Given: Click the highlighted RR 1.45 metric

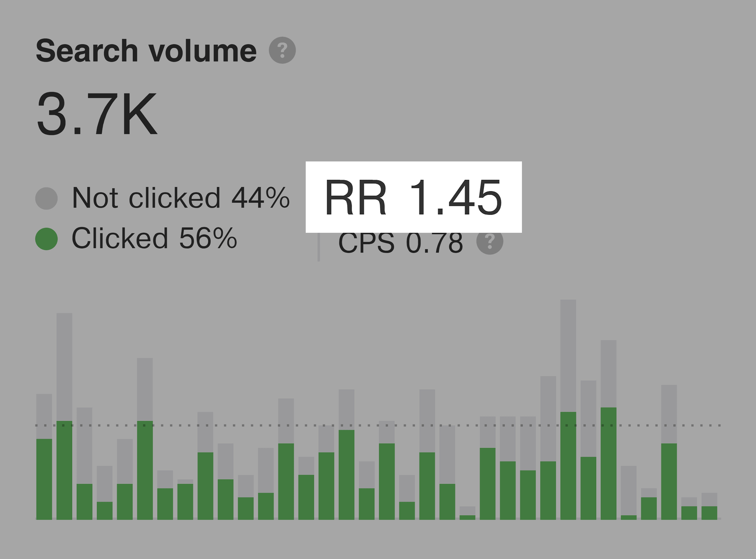Looking at the screenshot, I should (414, 197).
